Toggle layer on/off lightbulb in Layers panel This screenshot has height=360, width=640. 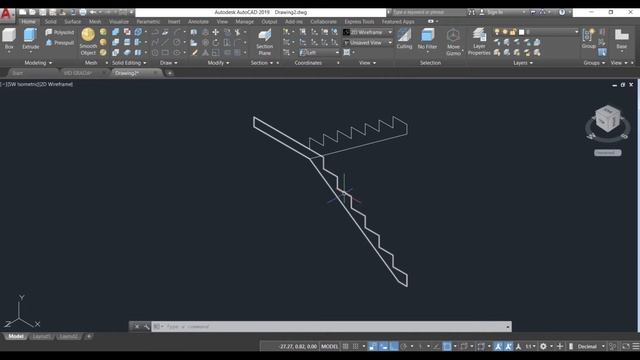click(497, 32)
